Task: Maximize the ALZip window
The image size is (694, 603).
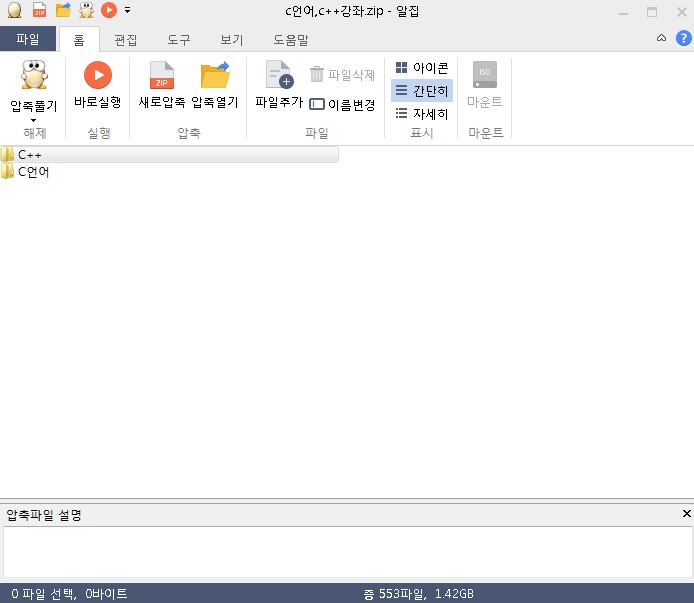Action: (x=652, y=12)
